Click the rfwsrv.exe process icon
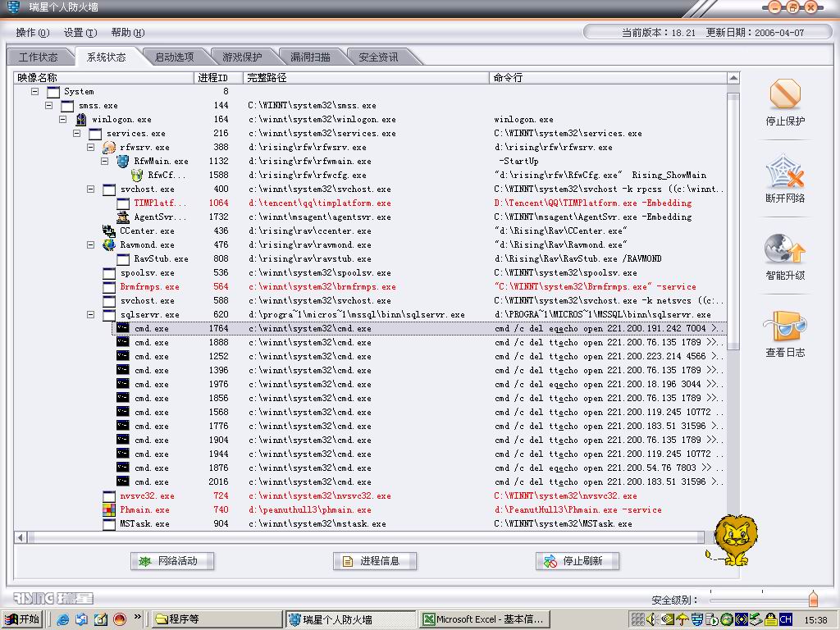Viewport: 840px width, 630px height. tap(109, 148)
